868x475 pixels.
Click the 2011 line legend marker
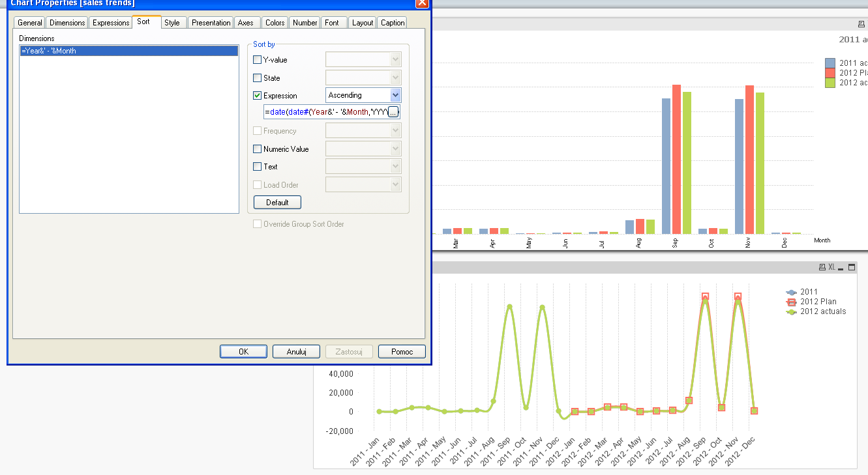coord(792,292)
